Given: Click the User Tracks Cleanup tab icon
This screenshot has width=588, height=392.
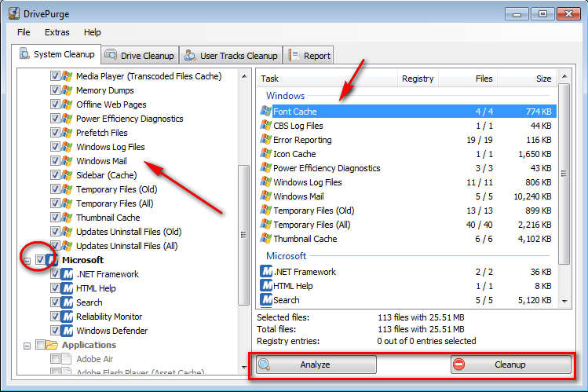Looking at the screenshot, I should tap(190, 55).
